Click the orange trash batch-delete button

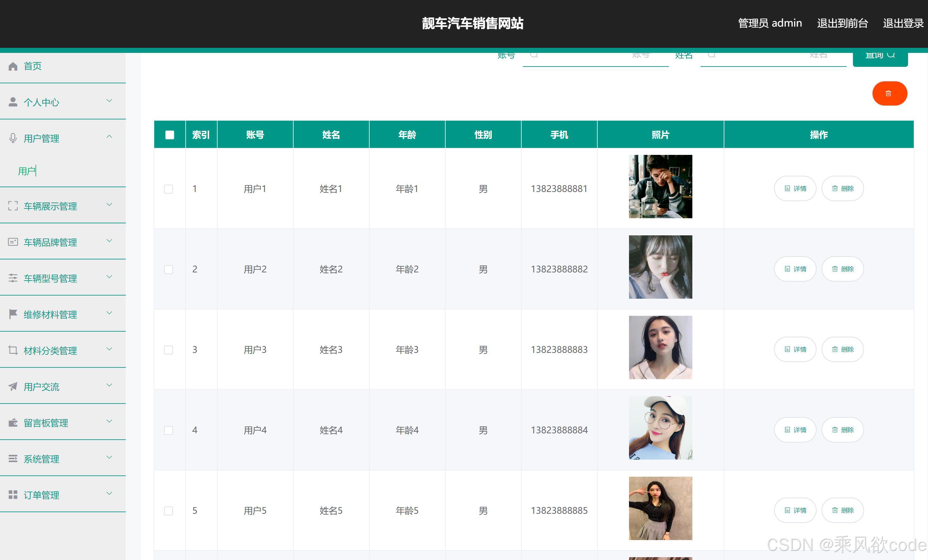point(889,93)
